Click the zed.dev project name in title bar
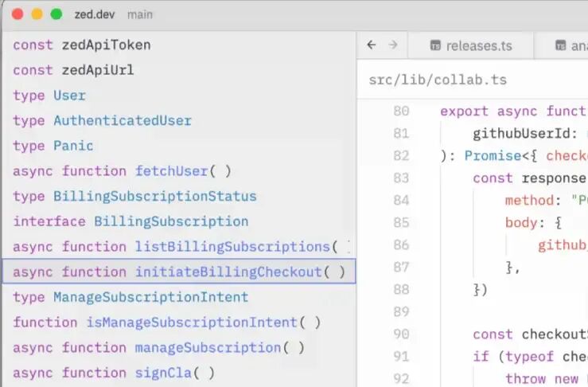 [95, 14]
